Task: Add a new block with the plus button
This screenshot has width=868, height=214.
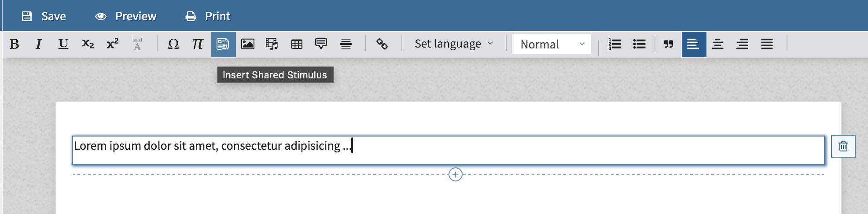Action: click(455, 175)
